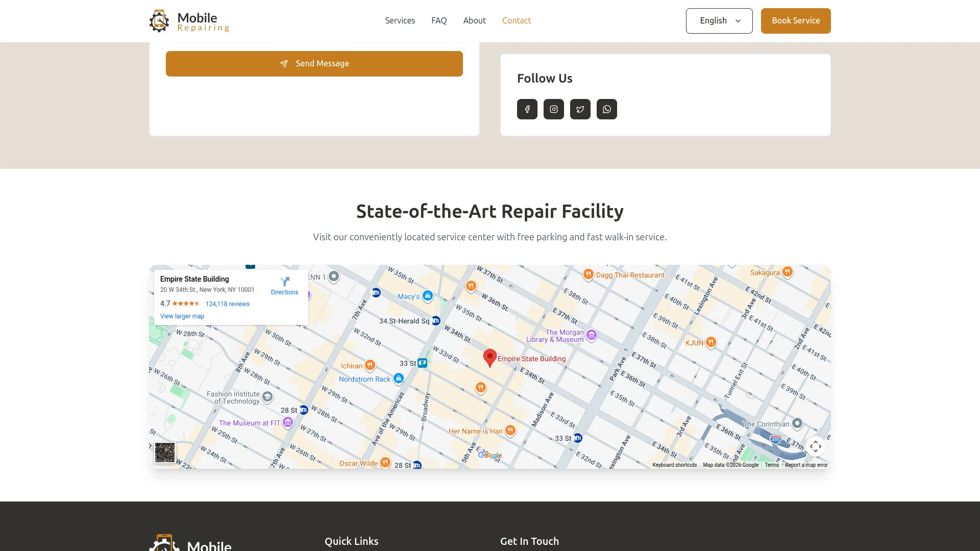This screenshot has height=551, width=980.
Task: Go to the FAQ page
Action: (x=438, y=20)
